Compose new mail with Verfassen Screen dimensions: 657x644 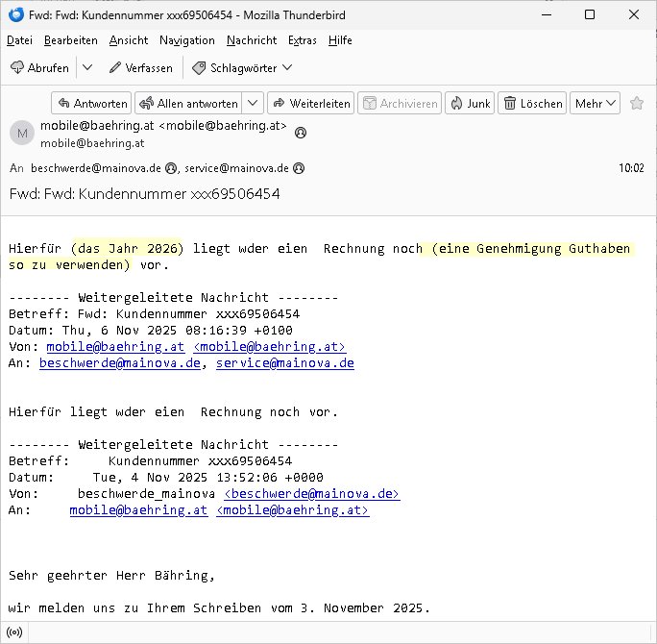tap(141, 68)
